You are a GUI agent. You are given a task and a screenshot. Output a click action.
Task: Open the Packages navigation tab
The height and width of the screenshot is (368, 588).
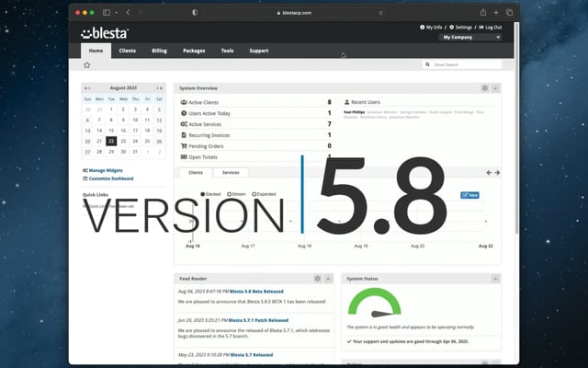pos(194,51)
